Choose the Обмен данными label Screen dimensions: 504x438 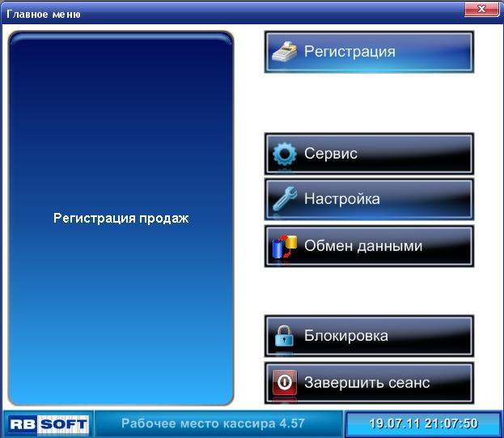[x=362, y=246]
